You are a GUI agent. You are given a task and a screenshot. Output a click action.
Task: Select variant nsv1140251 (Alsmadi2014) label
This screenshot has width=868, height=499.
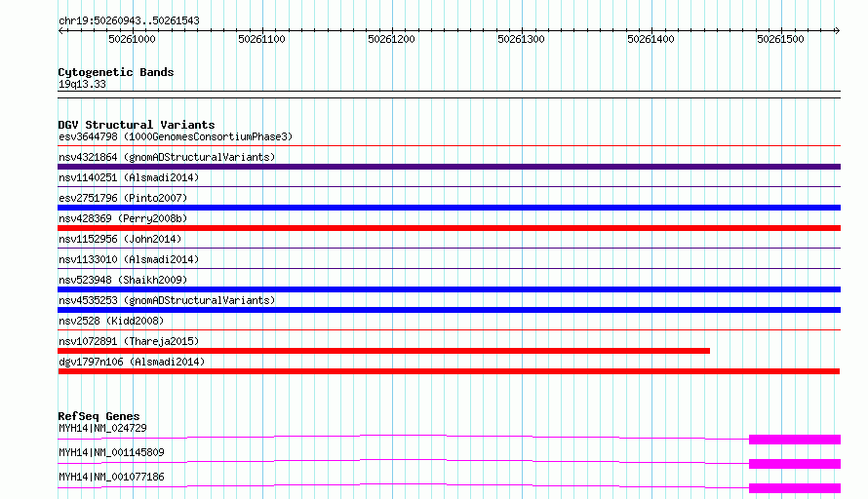129,177
